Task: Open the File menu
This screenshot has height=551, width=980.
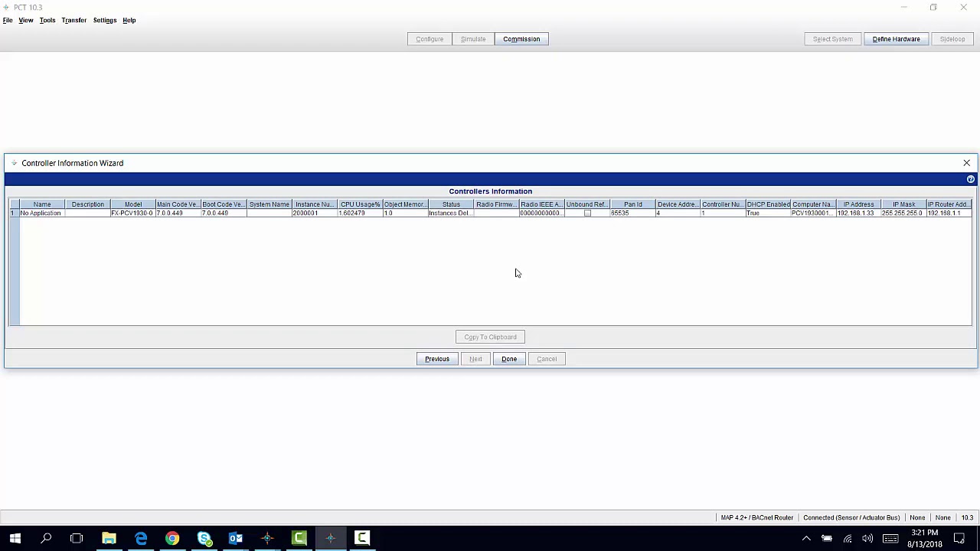Action: click(x=8, y=20)
